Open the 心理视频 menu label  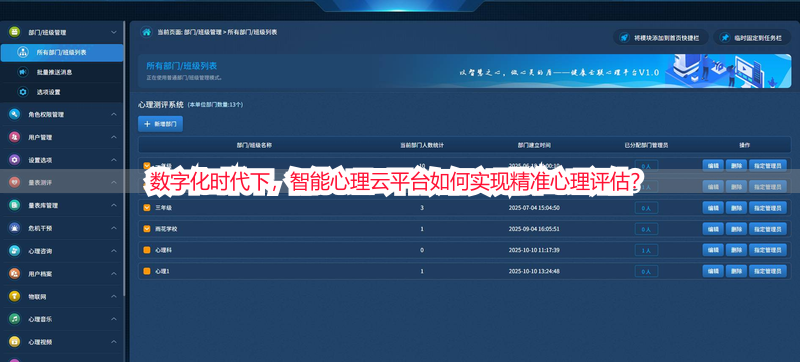tap(40, 342)
